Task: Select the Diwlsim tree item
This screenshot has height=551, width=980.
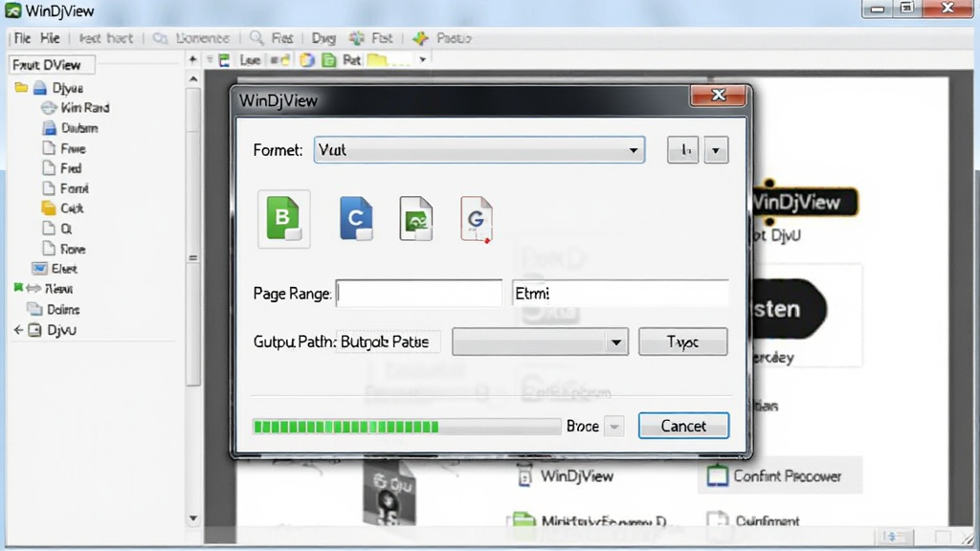Action: coord(79,128)
